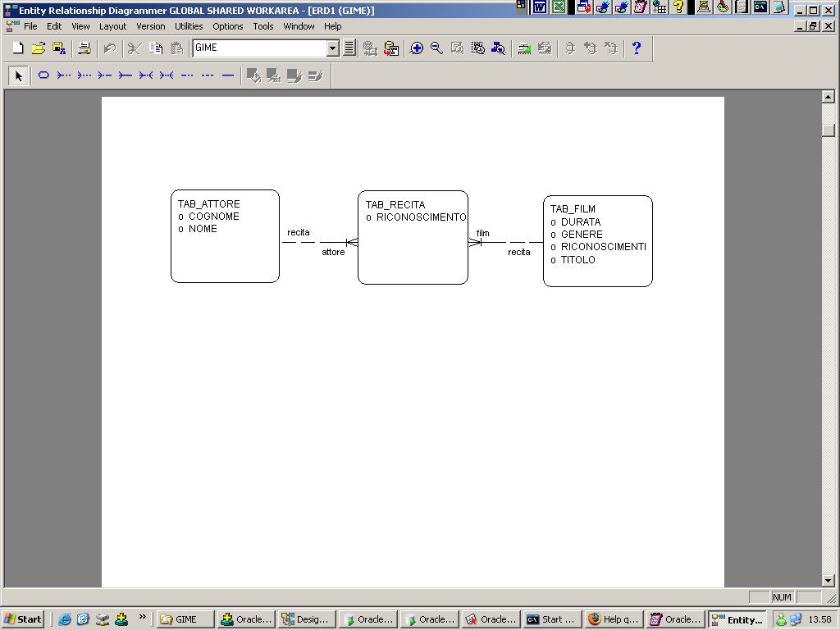Click the scissors Cut icon
Viewport: 840px width, 630px height.
click(135, 48)
